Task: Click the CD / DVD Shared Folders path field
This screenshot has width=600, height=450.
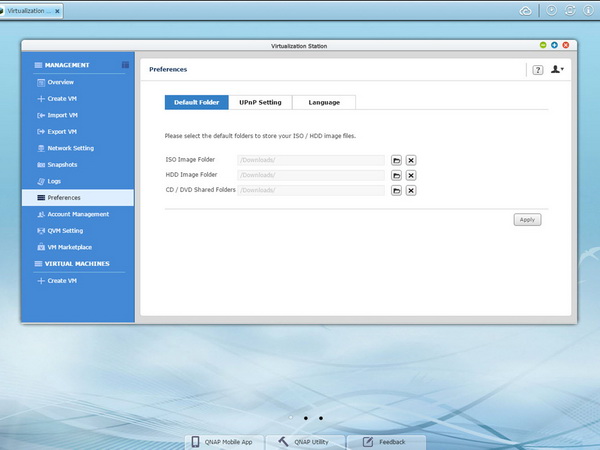Action: [x=311, y=190]
